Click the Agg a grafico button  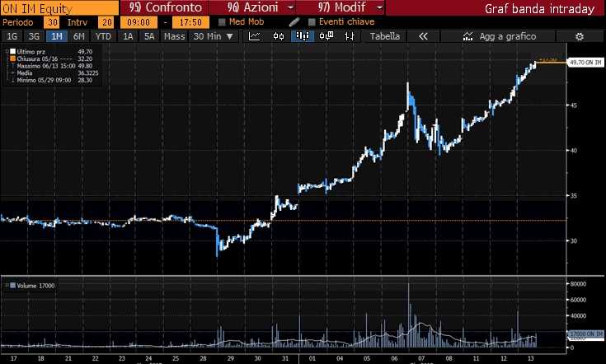[x=500, y=36]
